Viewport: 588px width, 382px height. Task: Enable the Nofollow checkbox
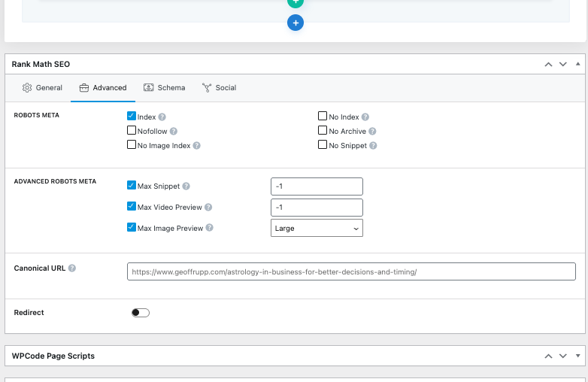pyautogui.click(x=132, y=131)
